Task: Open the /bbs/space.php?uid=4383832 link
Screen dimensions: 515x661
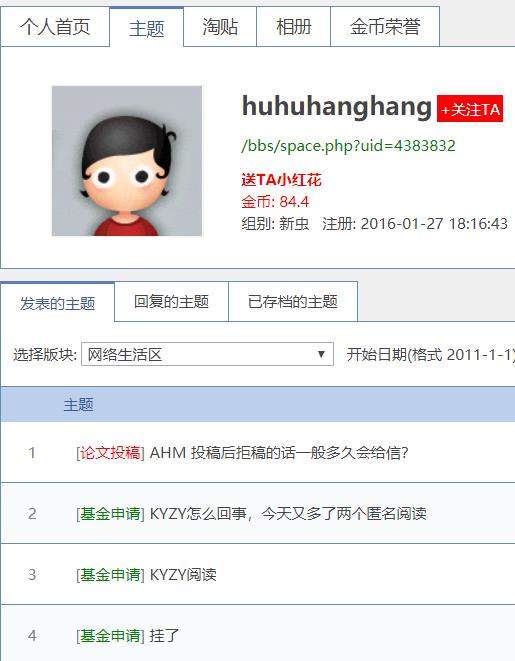Action: pyautogui.click(x=349, y=145)
